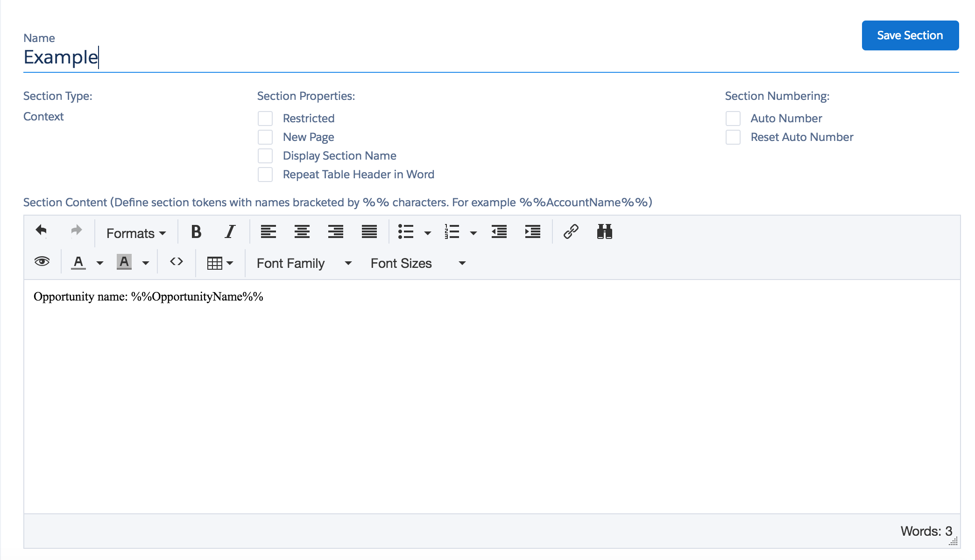Open the source code editor
Image resolution: width=975 pixels, height=560 pixels.
coord(176,262)
